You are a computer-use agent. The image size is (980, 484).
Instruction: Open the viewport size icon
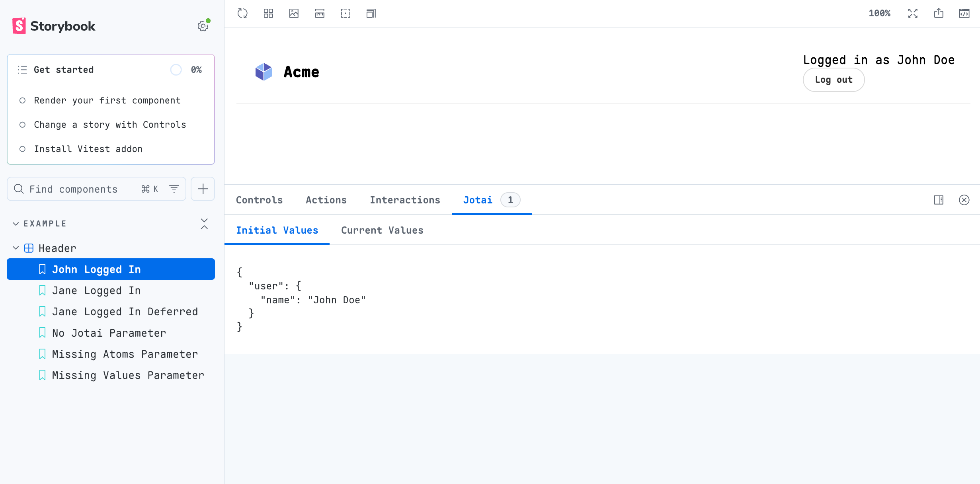371,14
